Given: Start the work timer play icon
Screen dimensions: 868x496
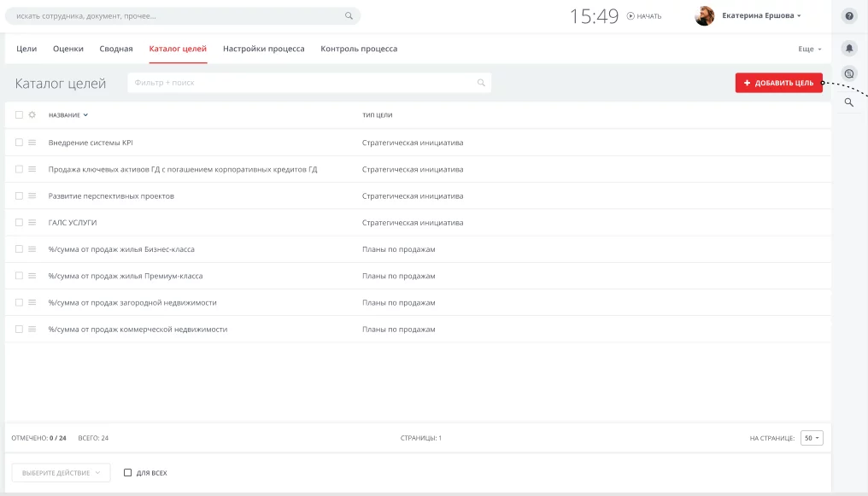Looking at the screenshot, I should [x=630, y=16].
